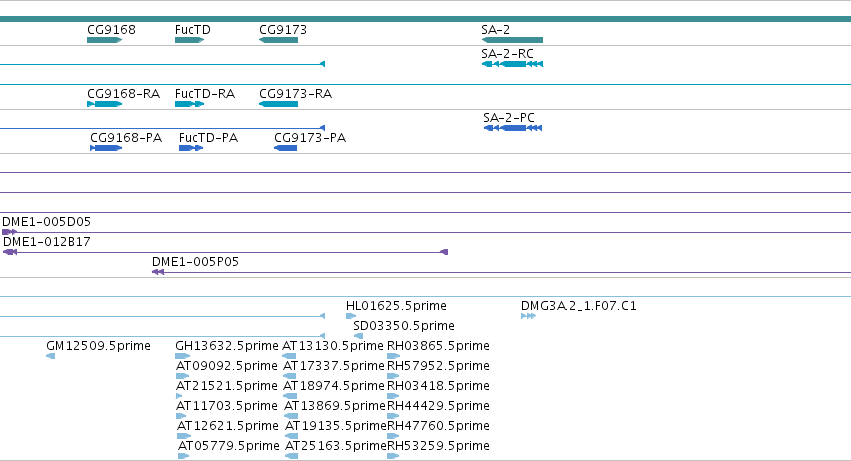
Task: Open the AT05779.5prime EST label
Action: tap(228, 446)
